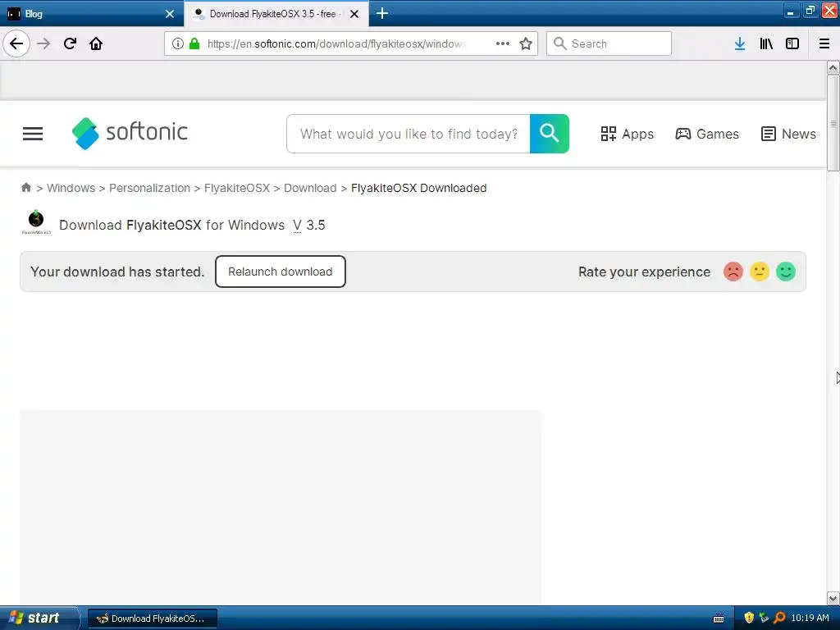Bookmark this page with the star
This screenshot has height=630, width=840.
pyautogui.click(x=526, y=43)
